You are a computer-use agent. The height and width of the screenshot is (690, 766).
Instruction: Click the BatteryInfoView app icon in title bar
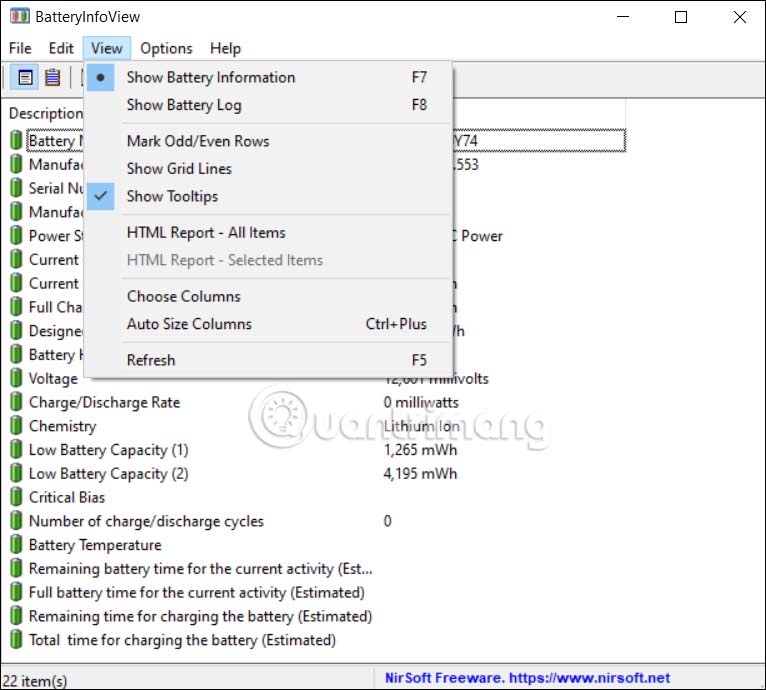pos(20,16)
